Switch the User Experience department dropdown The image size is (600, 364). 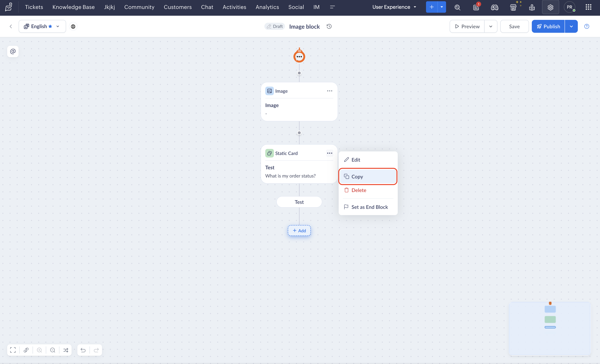pyautogui.click(x=394, y=7)
